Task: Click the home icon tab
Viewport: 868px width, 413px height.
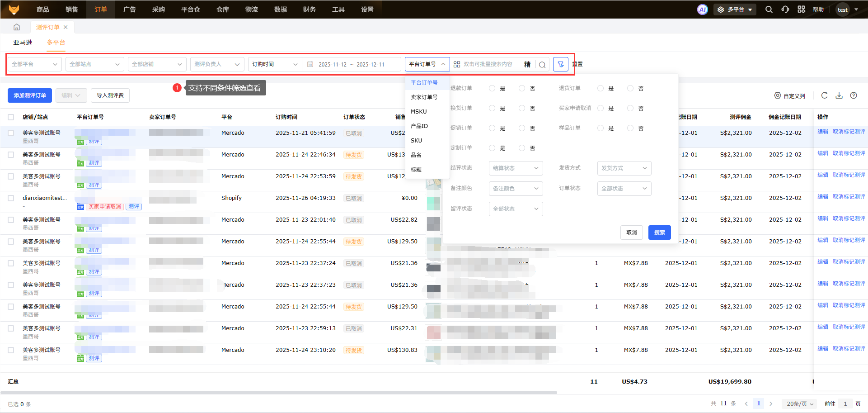Action: click(x=17, y=27)
